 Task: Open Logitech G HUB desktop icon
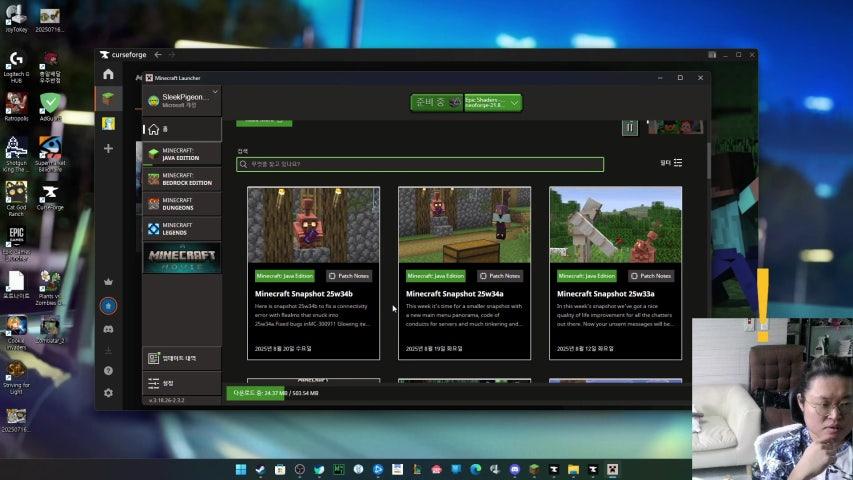(16, 67)
